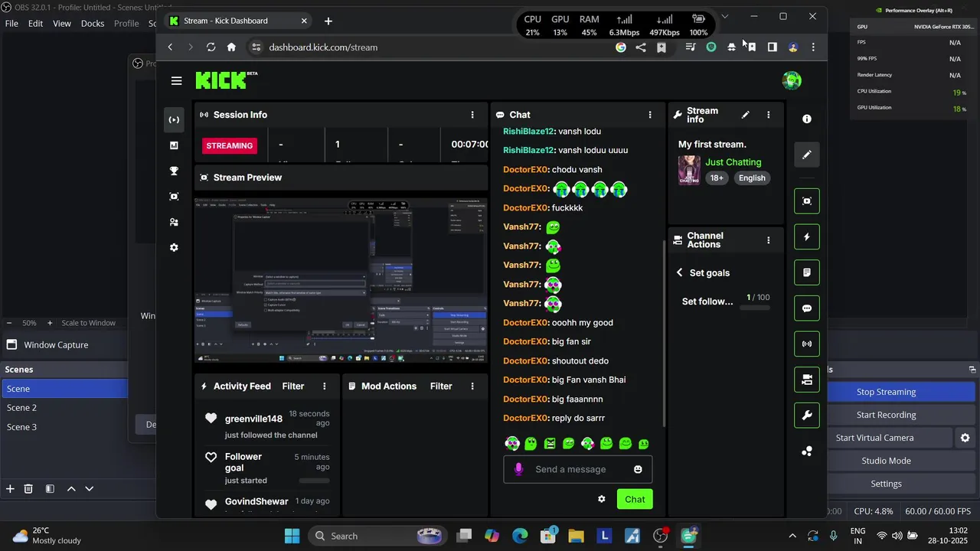Click the Just Chatting category link
Image resolution: width=980 pixels, height=551 pixels.
tap(733, 162)
